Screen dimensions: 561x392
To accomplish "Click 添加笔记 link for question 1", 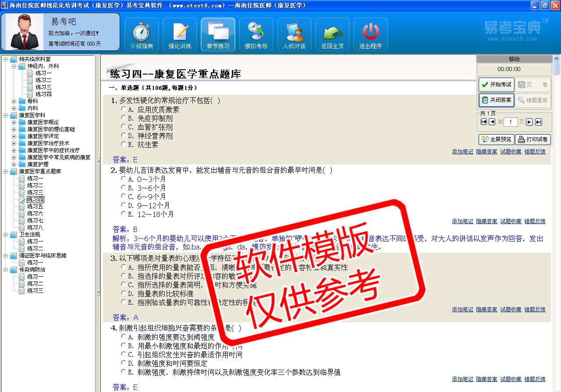I will coord(462,152).
